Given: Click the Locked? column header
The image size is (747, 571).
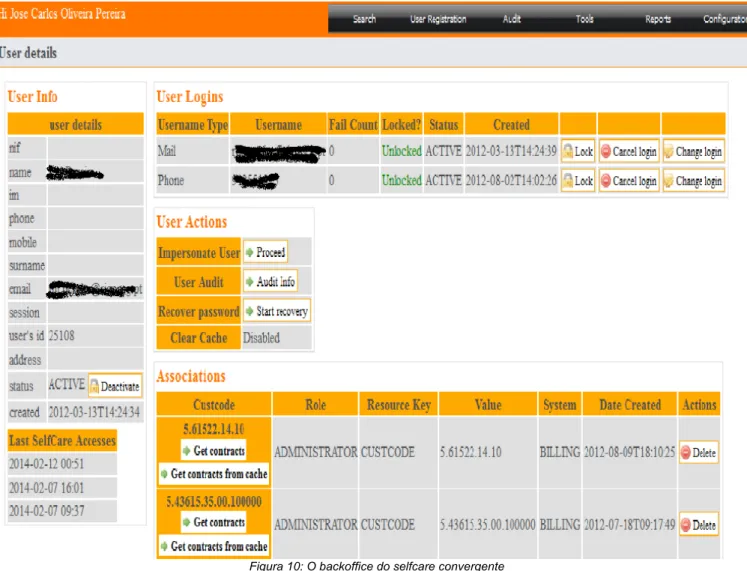Looking at the screenshot, I should [x=402, y=124].
